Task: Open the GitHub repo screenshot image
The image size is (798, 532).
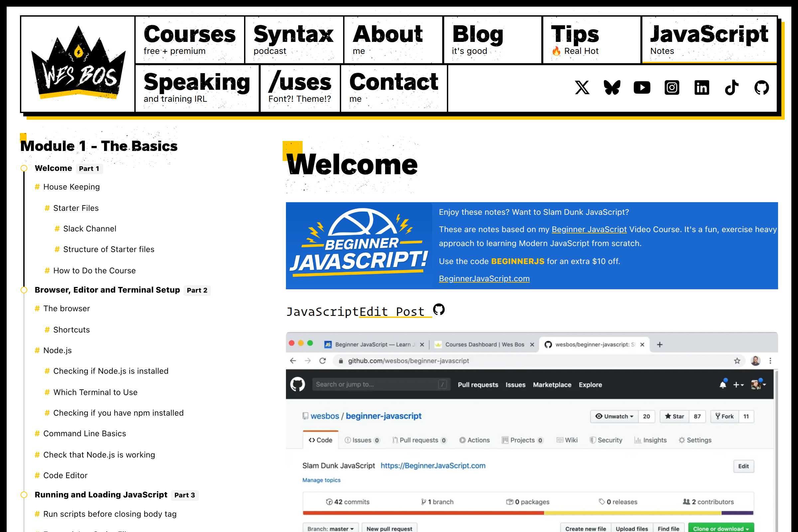Action: (531, 432)
